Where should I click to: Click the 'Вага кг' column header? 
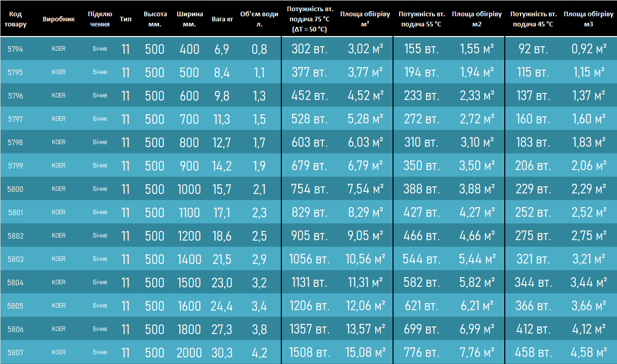[222, 19]
